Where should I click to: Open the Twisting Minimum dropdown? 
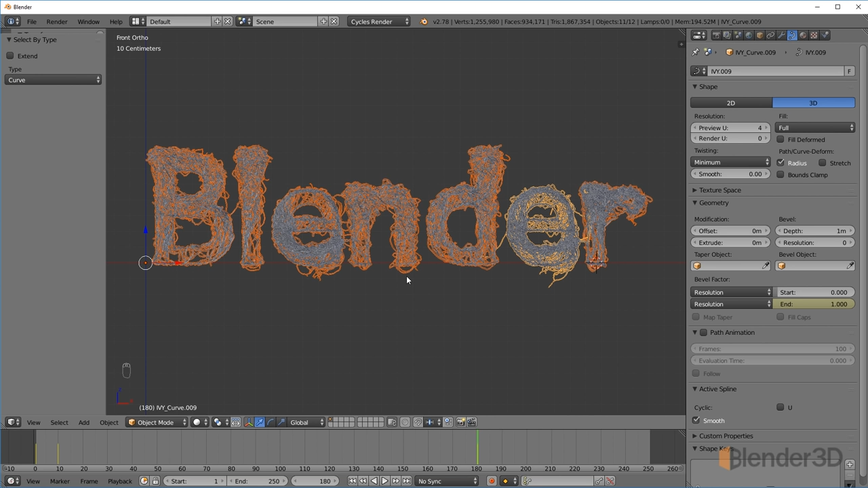pos(731,162)
